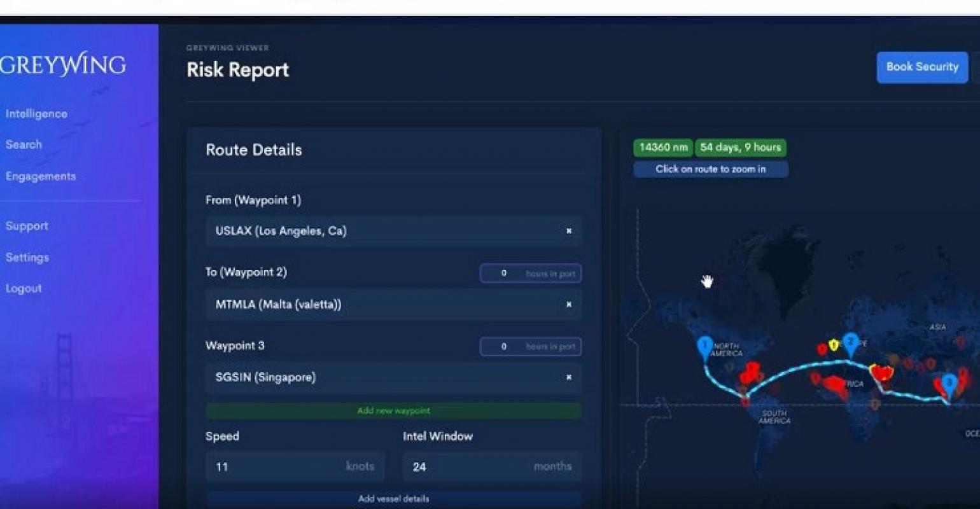Click the 54 days, 9 hours badge
The image size is (980, 509).
coord(741,148)
